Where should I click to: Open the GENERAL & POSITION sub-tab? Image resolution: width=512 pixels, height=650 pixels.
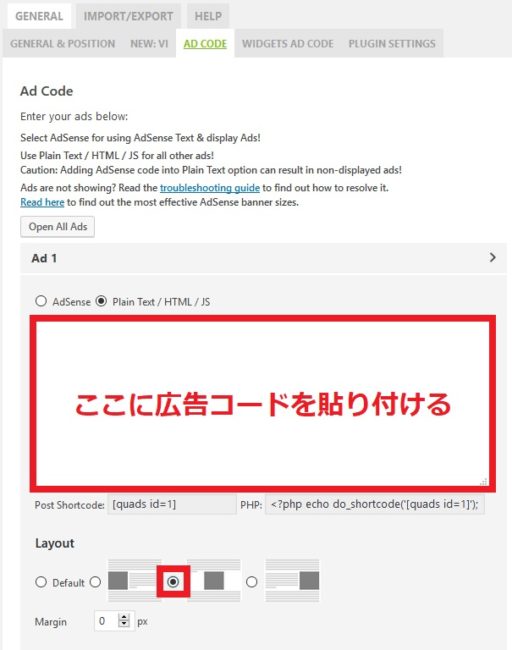coord(63,44)
